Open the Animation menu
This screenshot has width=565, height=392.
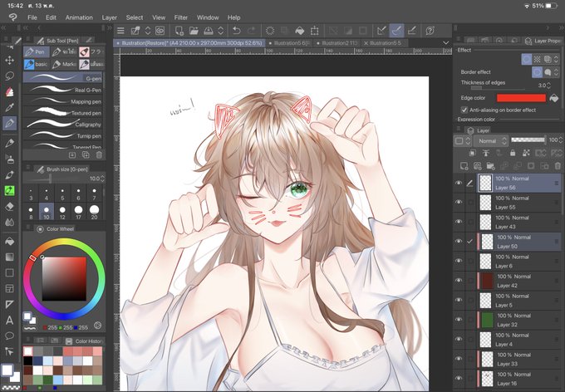click(79, 17)
